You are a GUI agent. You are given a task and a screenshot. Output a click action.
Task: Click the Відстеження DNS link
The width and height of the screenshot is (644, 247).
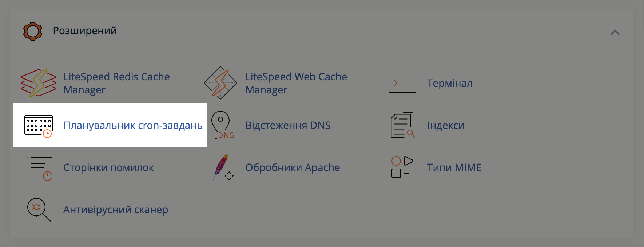point(288,125)
